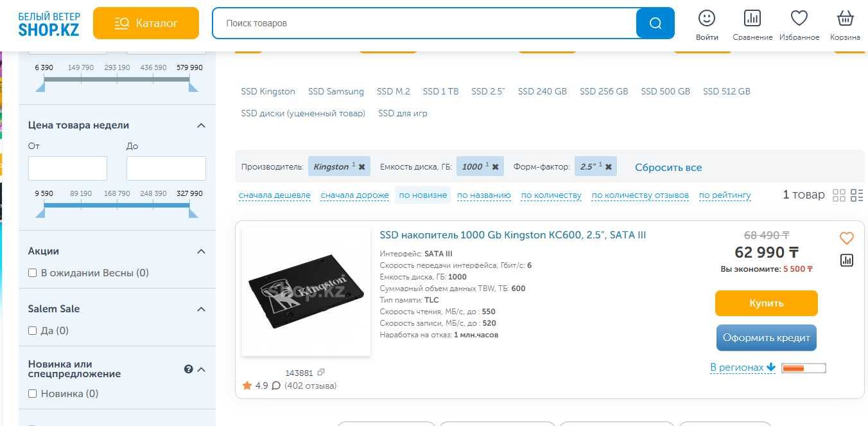Add Kingston KC600 to favorites
The image size is (868, 426).
[x=847, y=238]
